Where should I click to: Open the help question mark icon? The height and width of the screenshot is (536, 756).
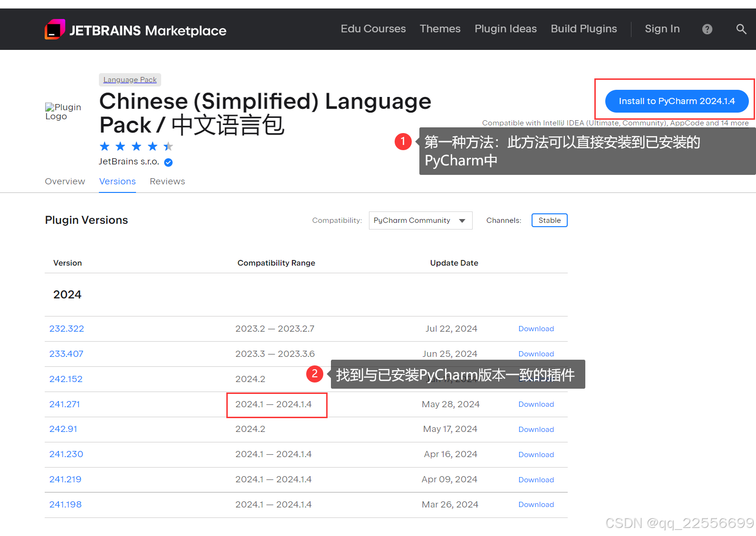tap(707, 29)
